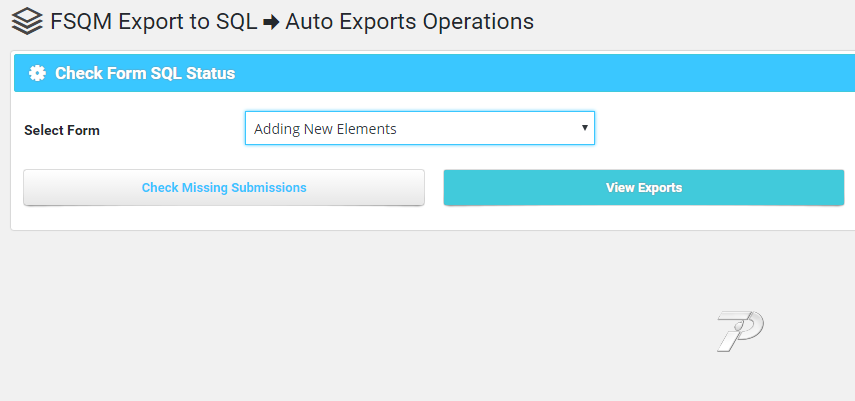Click the Select Form dropdown arrow
This screenshot has height=401, width=855.
[x=584, y=128]
